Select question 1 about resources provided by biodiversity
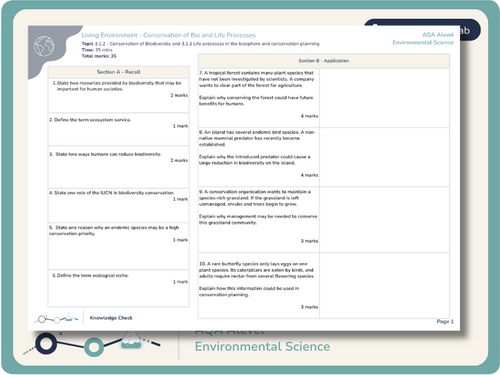500x375 pixels. [117, 86]
